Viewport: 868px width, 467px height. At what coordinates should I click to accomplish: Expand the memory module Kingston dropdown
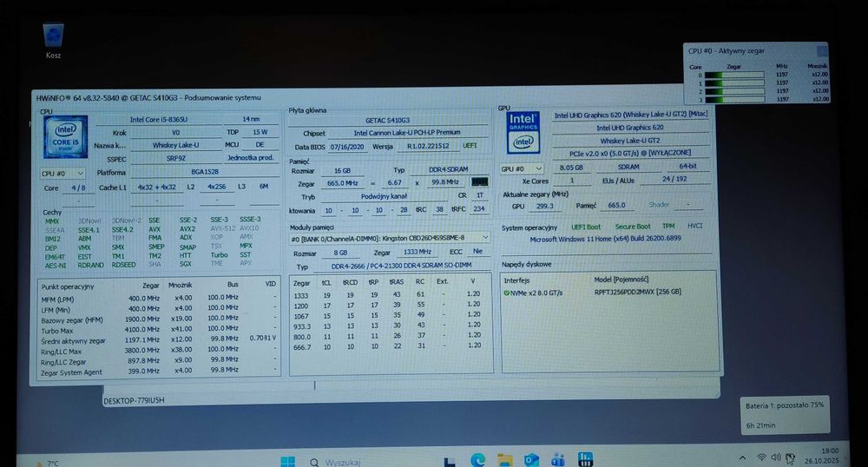coord(485,237)
